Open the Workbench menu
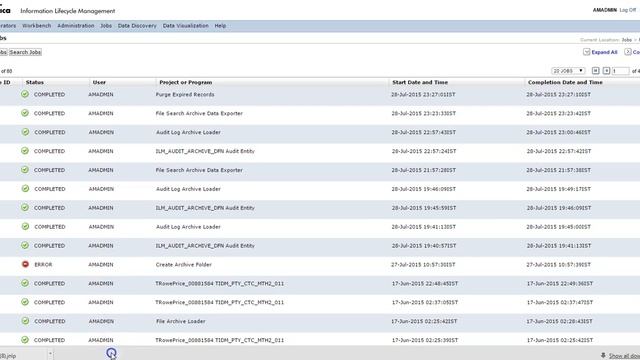Viewport: 640px width, 360px height. tap(37, 26)
